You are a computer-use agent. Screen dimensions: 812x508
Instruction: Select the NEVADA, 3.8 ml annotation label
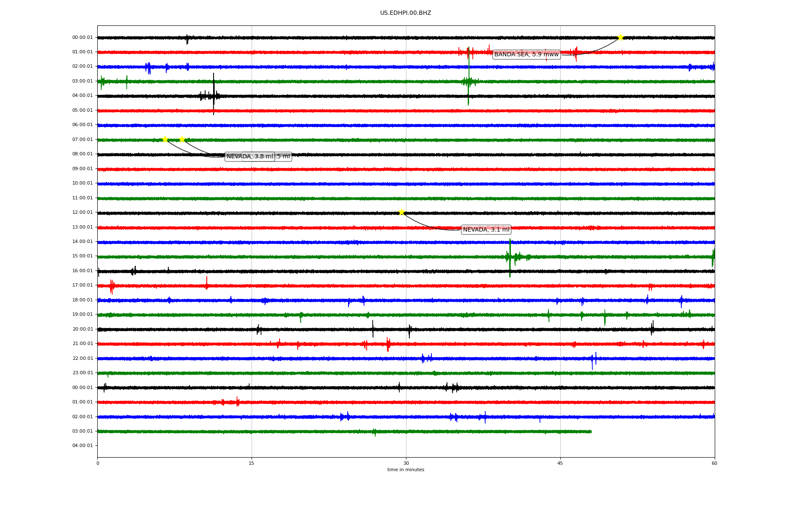pyautogui.click(x=250, y=157)
